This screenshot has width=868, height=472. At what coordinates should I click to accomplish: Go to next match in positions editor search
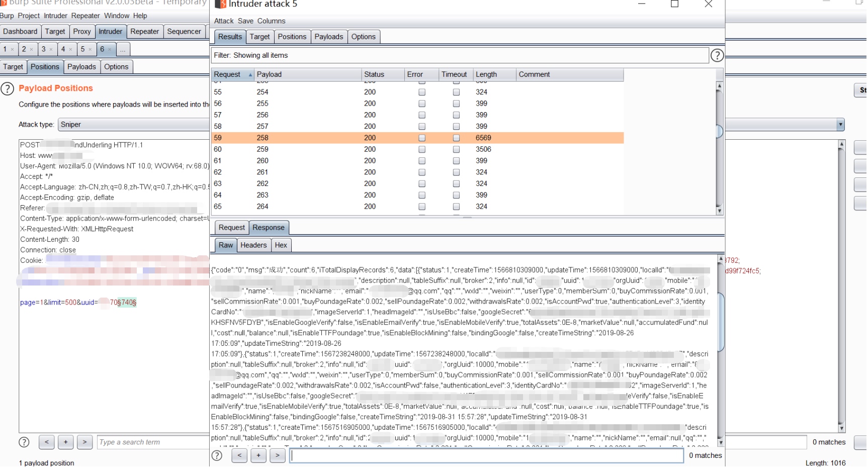[x=85, y=442]
